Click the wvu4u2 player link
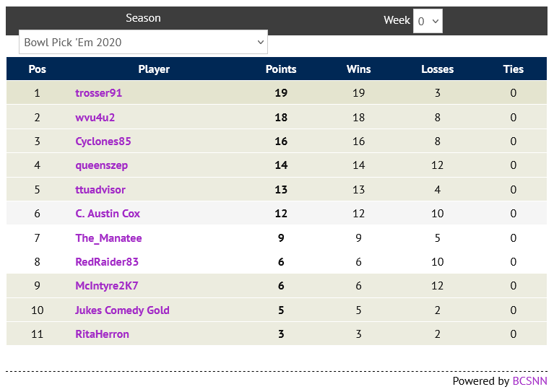 pyautogui.click(x=95, y=117)
